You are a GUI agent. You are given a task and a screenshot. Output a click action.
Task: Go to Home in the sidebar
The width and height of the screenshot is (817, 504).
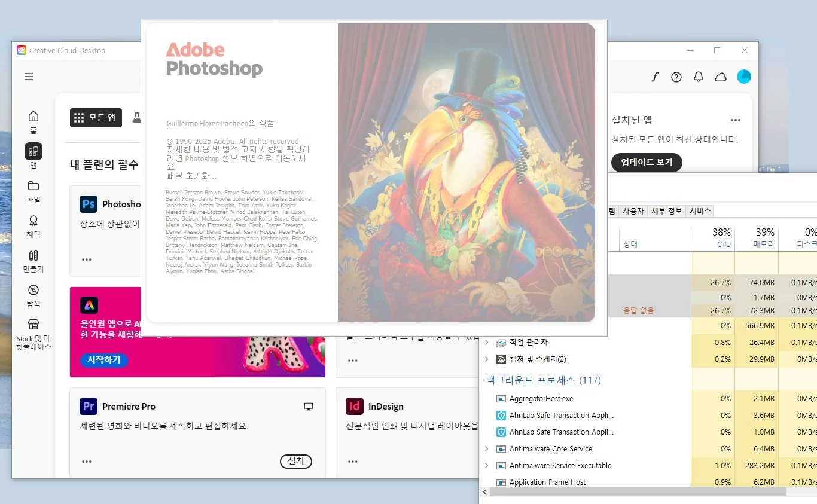33,121
